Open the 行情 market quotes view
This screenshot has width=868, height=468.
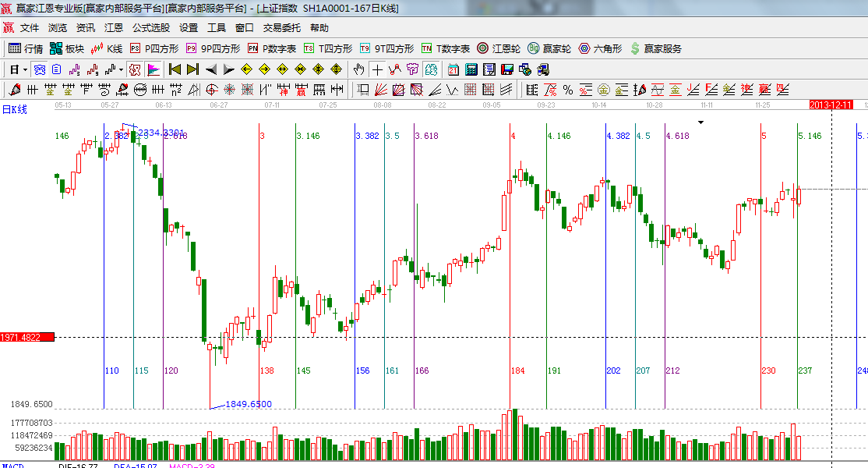pyautogui.click(x=26, y=48)
